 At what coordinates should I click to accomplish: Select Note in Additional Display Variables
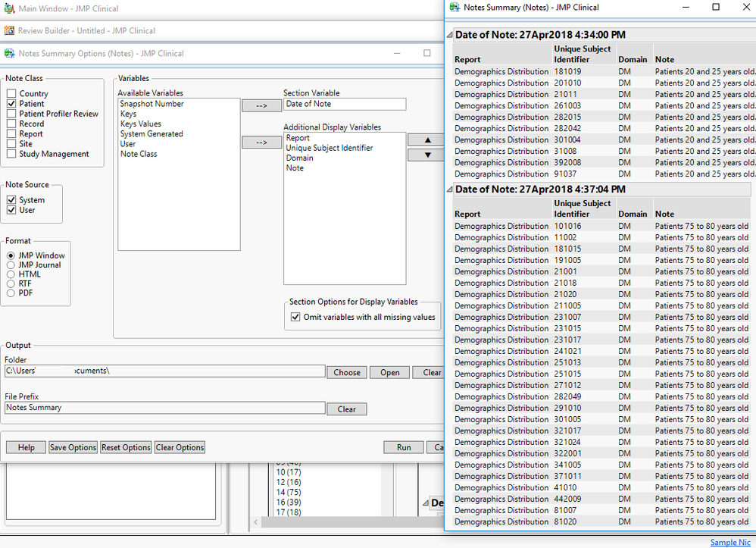click(295, 168)
